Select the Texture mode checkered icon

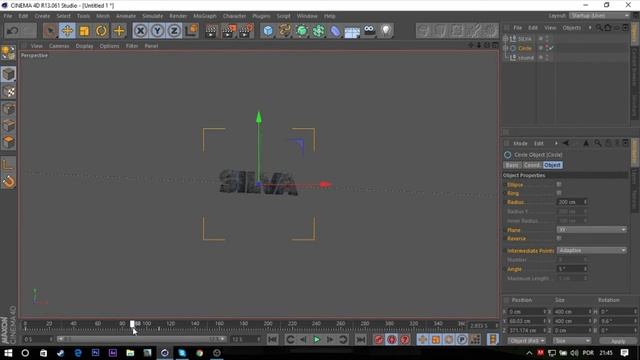(x=8, y=92)
